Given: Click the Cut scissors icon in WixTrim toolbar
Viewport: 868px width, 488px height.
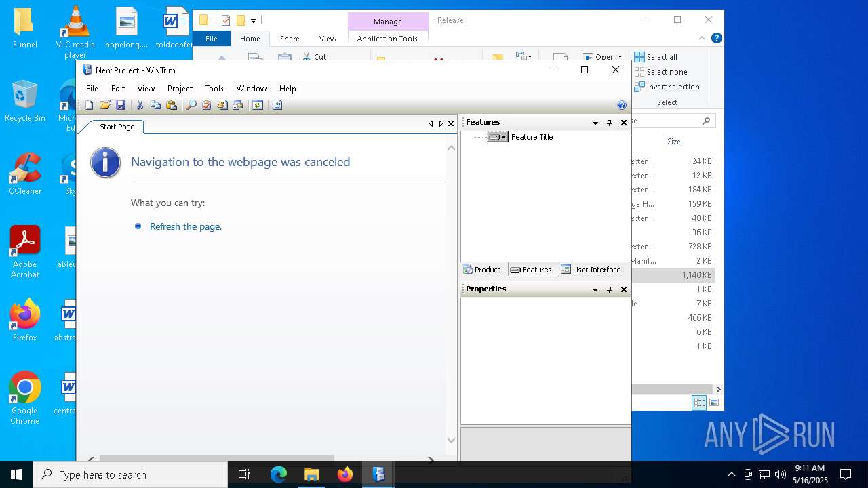Looking at the screenshot, I should pos(140,105).
